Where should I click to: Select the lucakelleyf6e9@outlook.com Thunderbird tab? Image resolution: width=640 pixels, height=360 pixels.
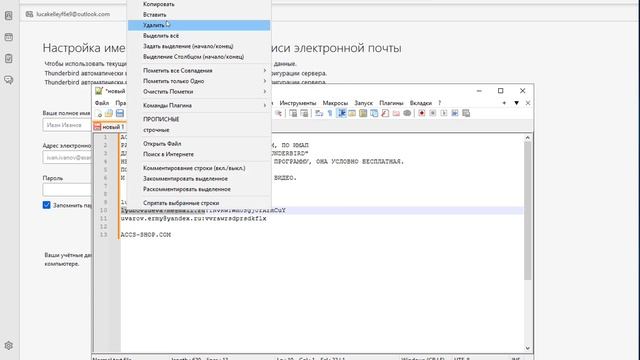[x=68, y=14]
